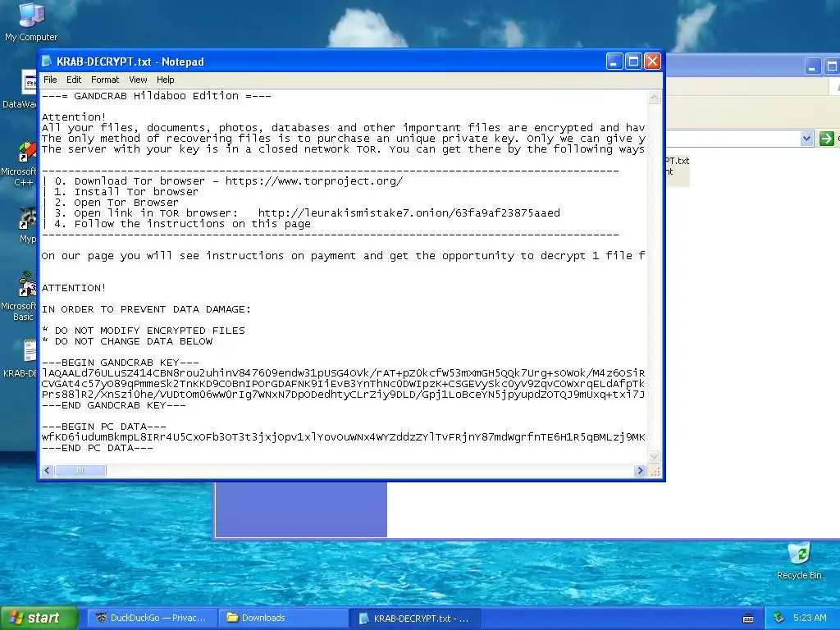Open the address bar dropdown in background window
Image resolution: width=840 pixels, height=630 pixels.
(807, 139)
